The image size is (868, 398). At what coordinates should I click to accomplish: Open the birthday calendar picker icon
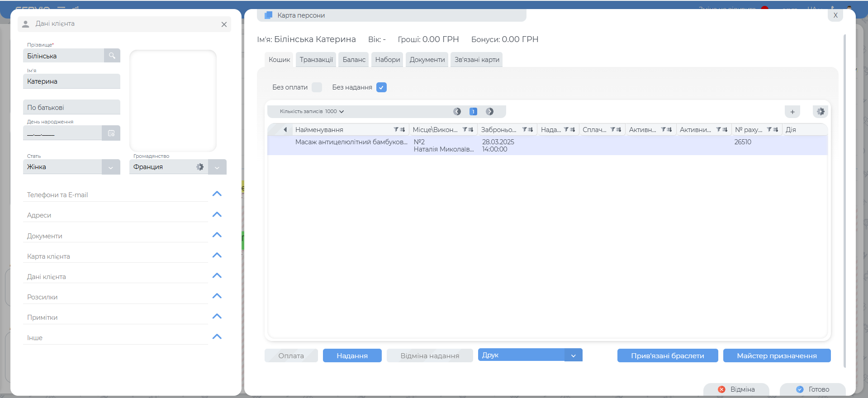coord(111,133)
